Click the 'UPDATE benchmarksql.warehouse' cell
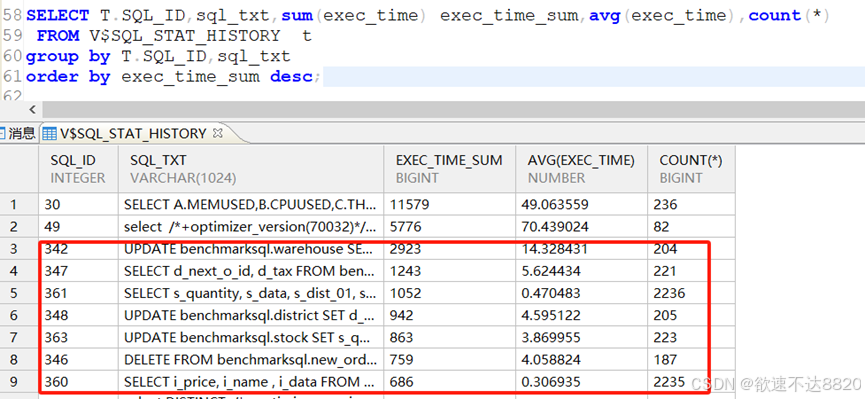This screenshot has height=399, width=865. pyautogui.click(x=251, y=249)
